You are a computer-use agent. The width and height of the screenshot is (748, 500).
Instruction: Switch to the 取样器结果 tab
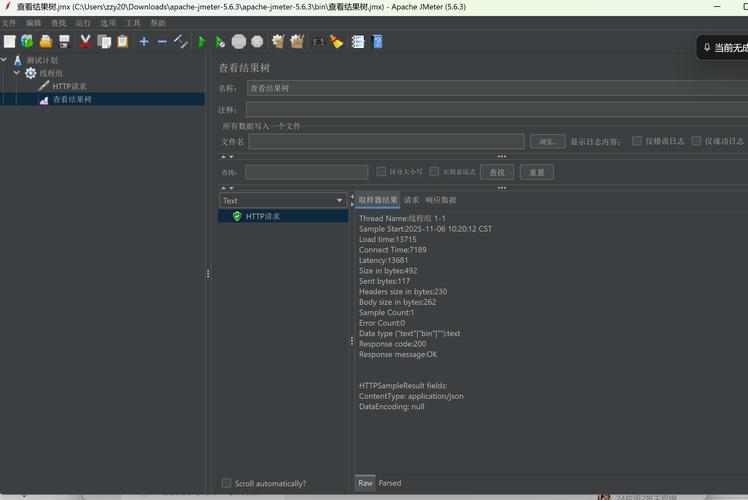377,200
